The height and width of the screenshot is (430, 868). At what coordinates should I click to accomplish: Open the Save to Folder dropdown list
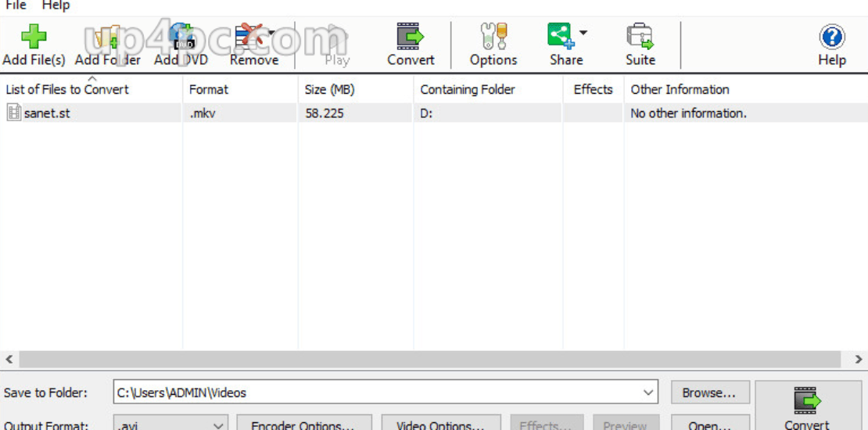pos(647,393)
